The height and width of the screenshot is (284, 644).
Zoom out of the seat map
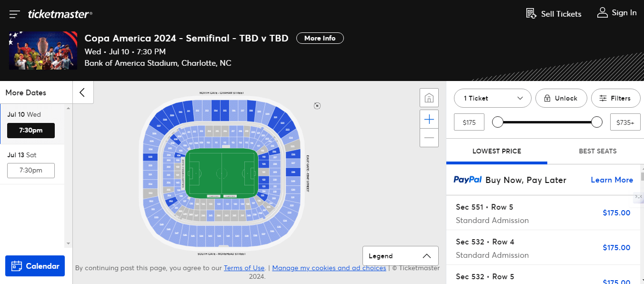(x=429, y=138)
